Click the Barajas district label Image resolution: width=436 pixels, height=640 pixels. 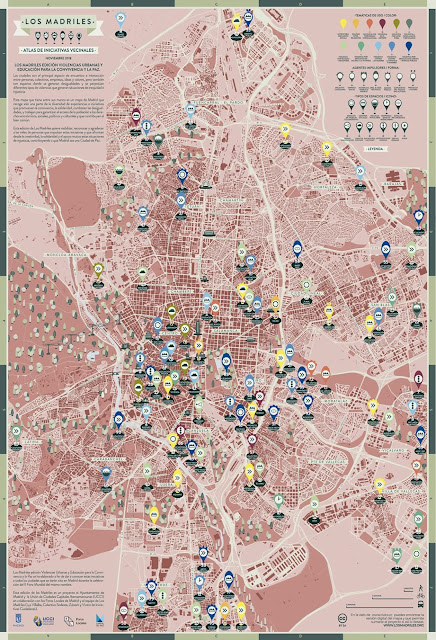(x=393, y=184)
